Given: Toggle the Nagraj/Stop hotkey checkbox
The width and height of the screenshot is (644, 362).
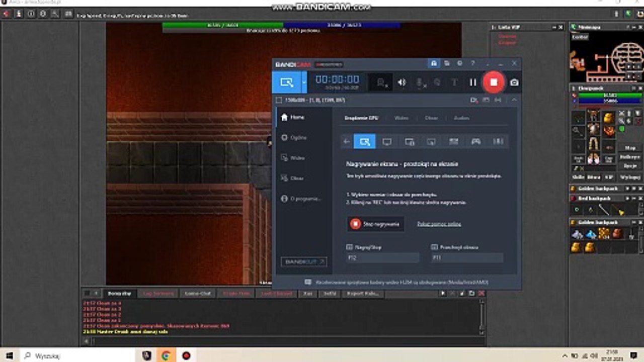Looking at the screenshot, I should (x=350, y=247).
